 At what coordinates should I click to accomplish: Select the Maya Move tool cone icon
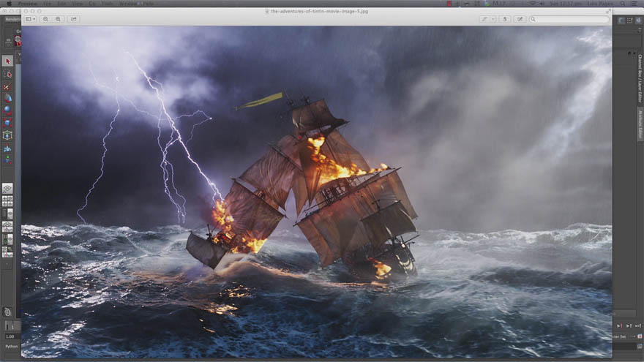pyautogui.click(x=7, y=98)
